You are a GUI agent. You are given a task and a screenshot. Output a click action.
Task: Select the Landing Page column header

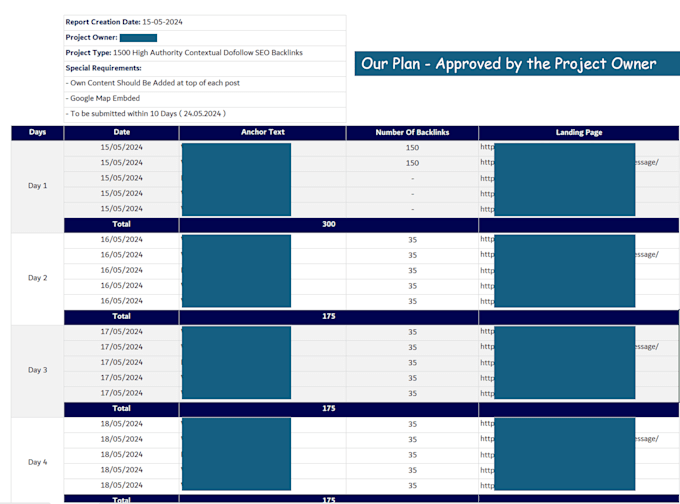tap(579, 133)
